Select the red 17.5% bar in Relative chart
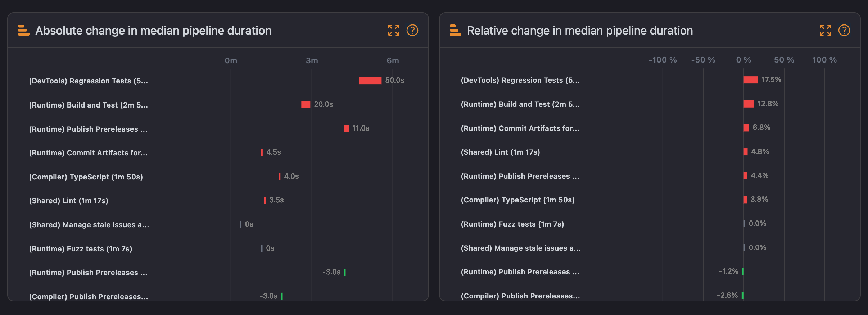The image size is (868, 315). pos(751,80)
